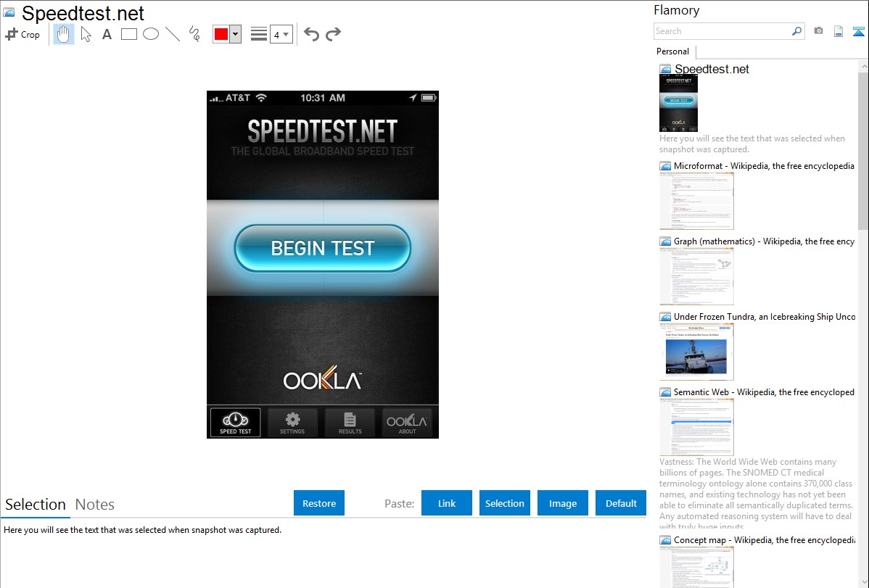Choose the arrow pointer tool
This screenshot has width=869, height=588.
pyautogui.click(x=86, y=34)
